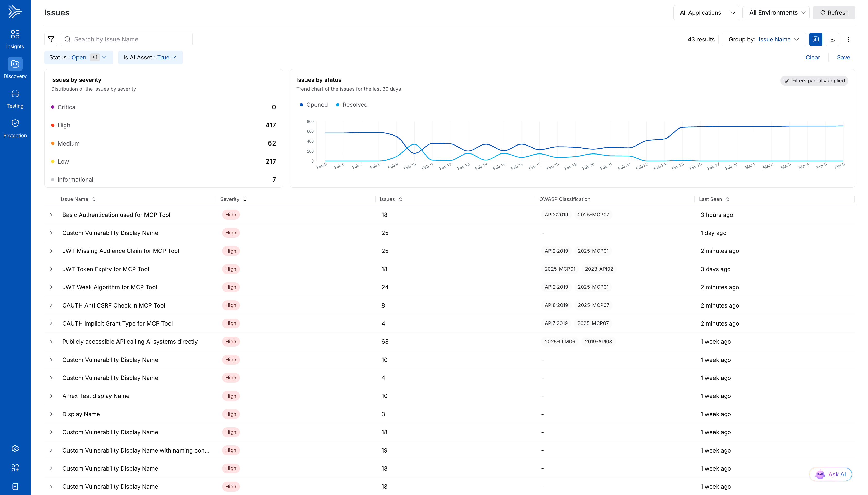Image resolution: width=868 pixels, height=495 pixels.
Task: Click JWT Weak Algorithm for MCP Tool name
Action: (x=109, y=287)
